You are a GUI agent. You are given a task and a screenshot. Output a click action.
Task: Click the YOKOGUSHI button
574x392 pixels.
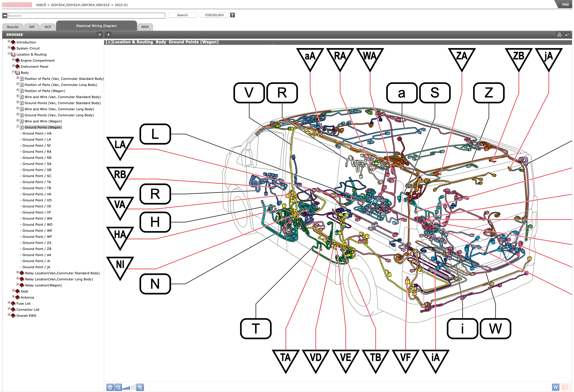click(x=214, y=15)
